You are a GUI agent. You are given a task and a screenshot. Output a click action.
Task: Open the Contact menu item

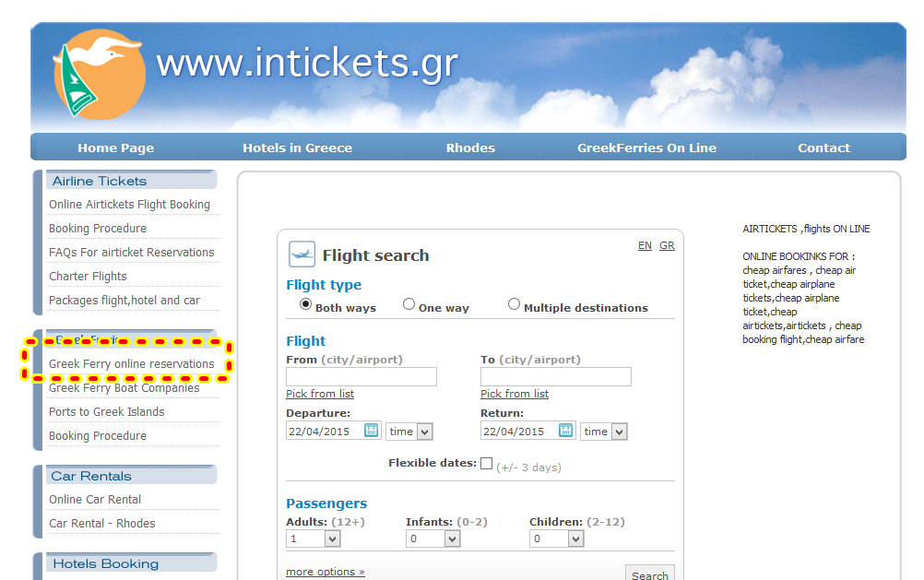(823, 148)
